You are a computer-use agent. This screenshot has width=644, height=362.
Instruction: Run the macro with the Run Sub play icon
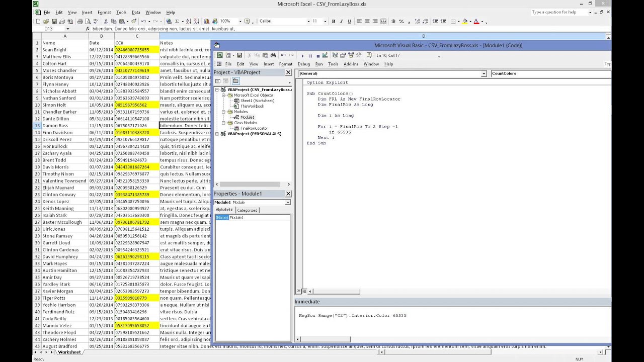click(302, 56)
